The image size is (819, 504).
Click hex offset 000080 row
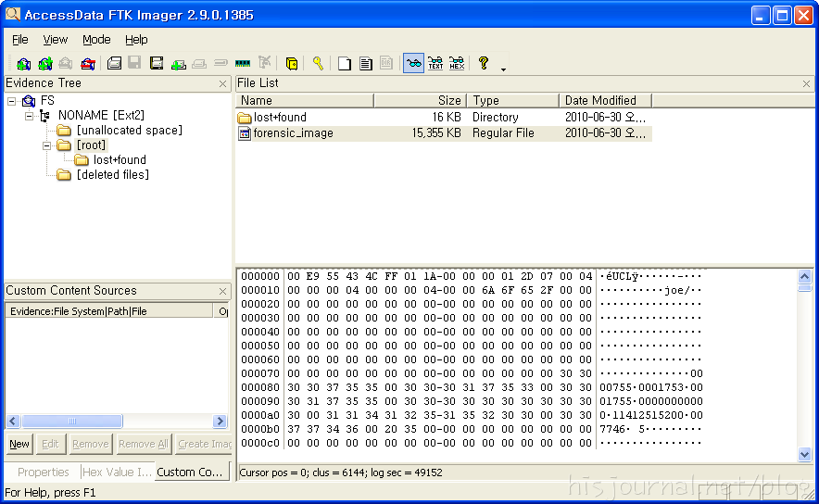(472, 387)
